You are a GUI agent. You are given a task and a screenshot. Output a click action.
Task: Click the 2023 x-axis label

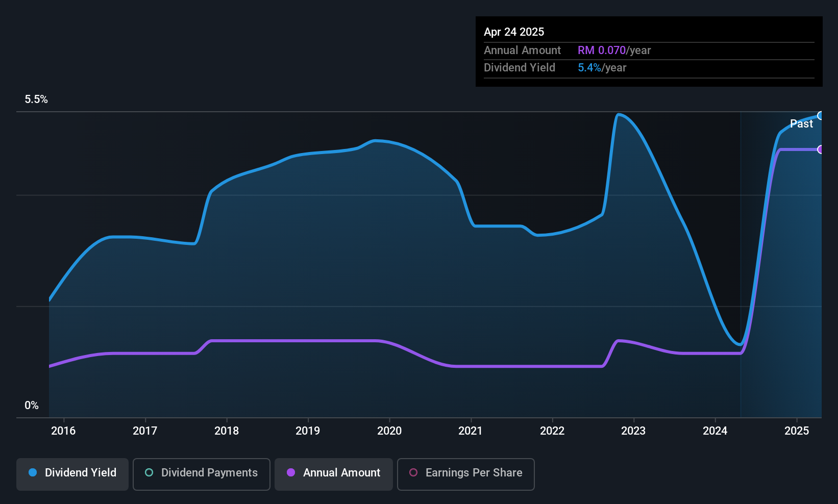point(633,431)
